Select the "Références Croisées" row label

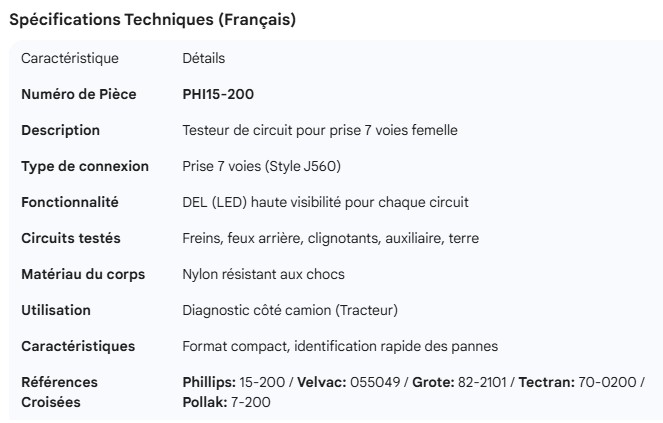60,392
